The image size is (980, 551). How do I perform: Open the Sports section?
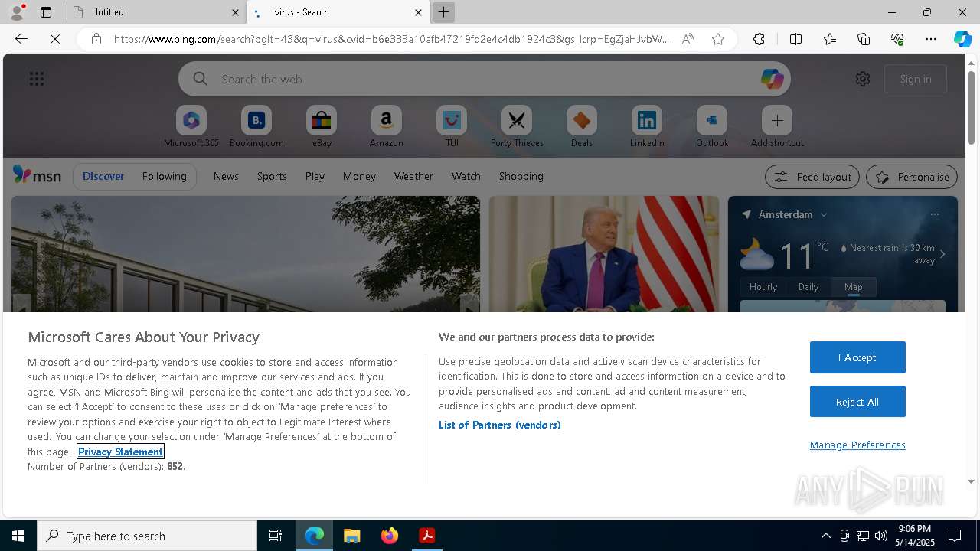272,176
